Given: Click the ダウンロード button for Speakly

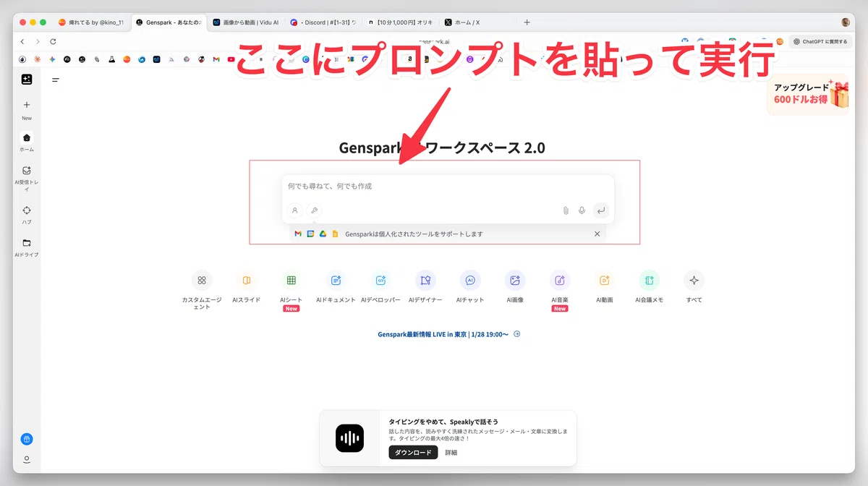Looking at the screenshot, I should 413,453.
